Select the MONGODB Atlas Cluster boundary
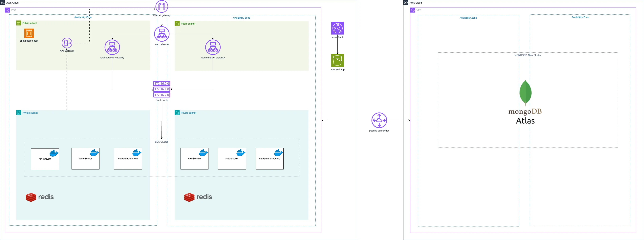Viewport: 644px width, 240px height. 527,55
